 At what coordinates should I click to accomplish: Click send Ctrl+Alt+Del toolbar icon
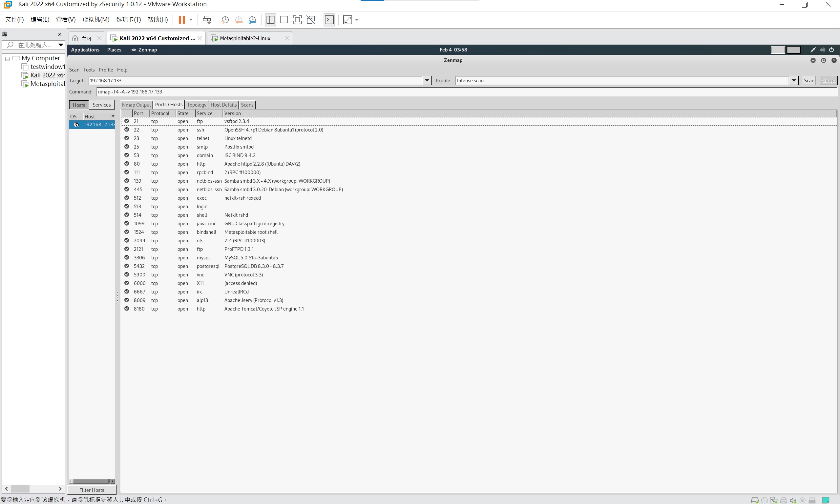tap(207, 20)
